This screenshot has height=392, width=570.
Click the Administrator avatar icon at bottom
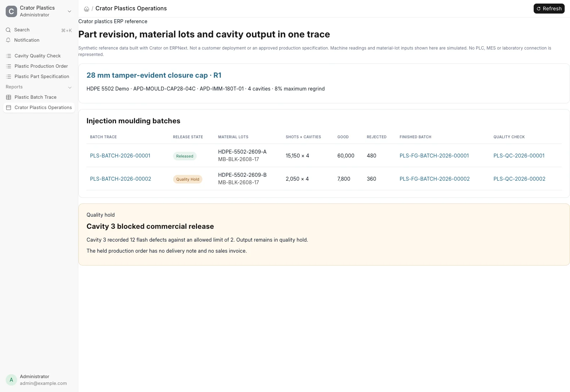tap(11, 380)
